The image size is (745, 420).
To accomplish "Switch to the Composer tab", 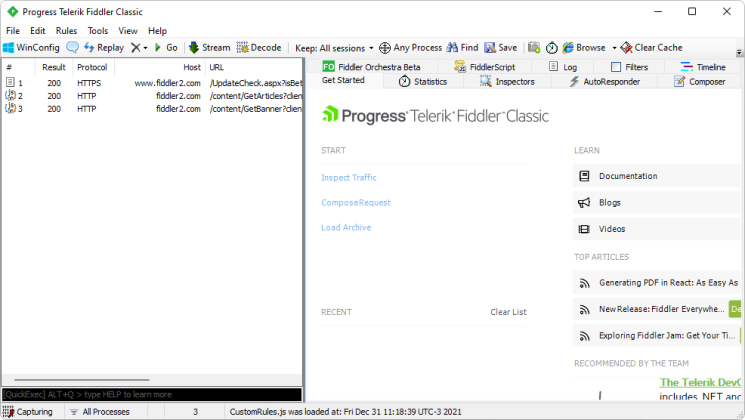I will click(x=699, y=82).
